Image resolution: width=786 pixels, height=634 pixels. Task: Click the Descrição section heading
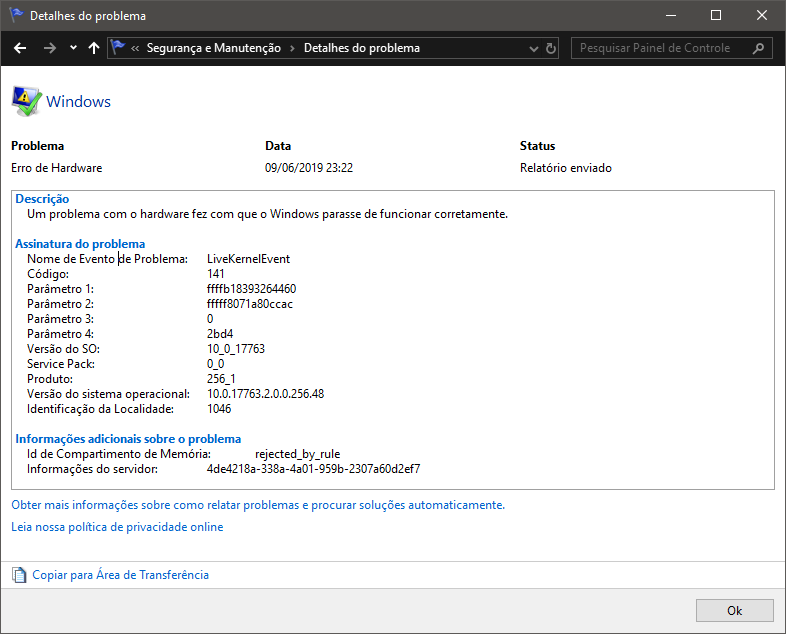[42, 199]
